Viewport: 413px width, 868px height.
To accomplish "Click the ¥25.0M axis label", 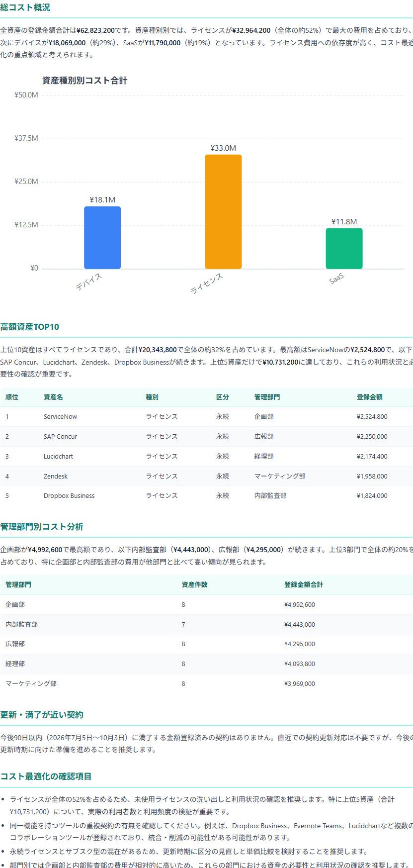I will pos(26,182).
